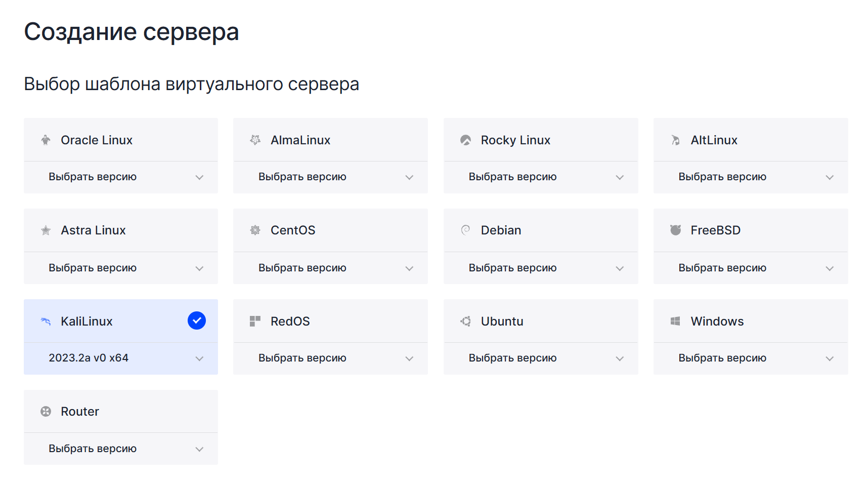
Task: Click the Windows logo icon
Action: pos(676,321)
